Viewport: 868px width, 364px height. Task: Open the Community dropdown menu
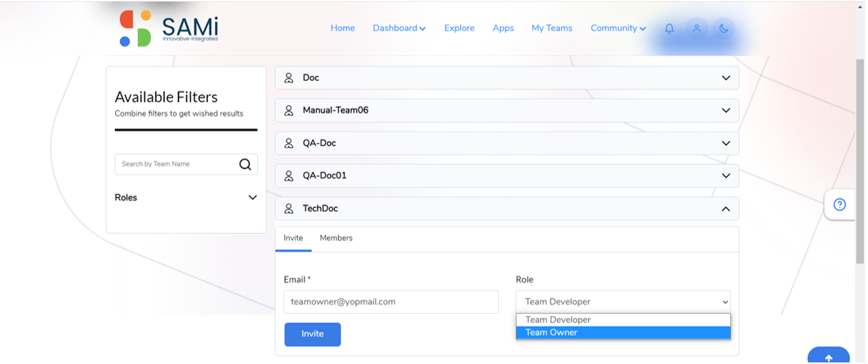pyautogui.click(x=618, y=29)
